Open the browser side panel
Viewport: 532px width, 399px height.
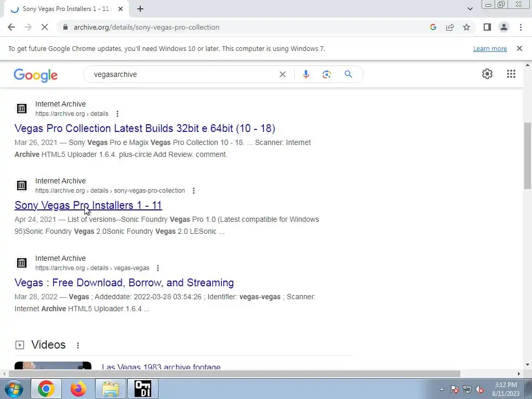(487, 27)
